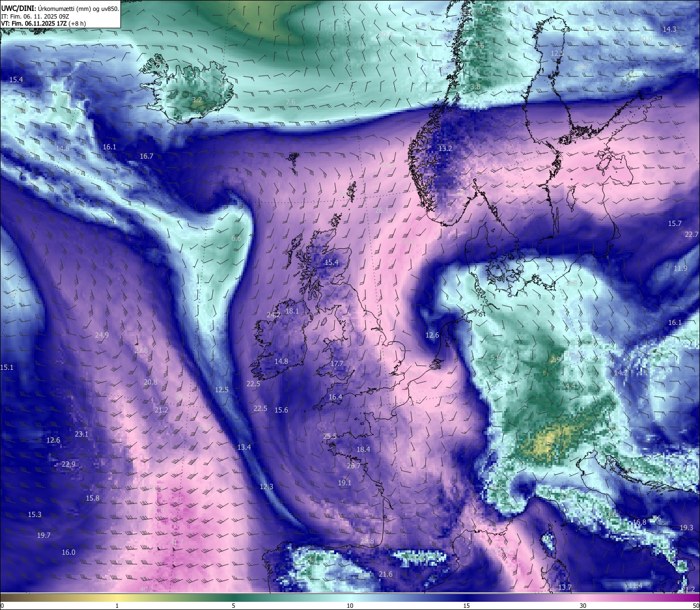Click the 3.2 value over Iceland
This screenshot has width=700, height=610.
197,101
